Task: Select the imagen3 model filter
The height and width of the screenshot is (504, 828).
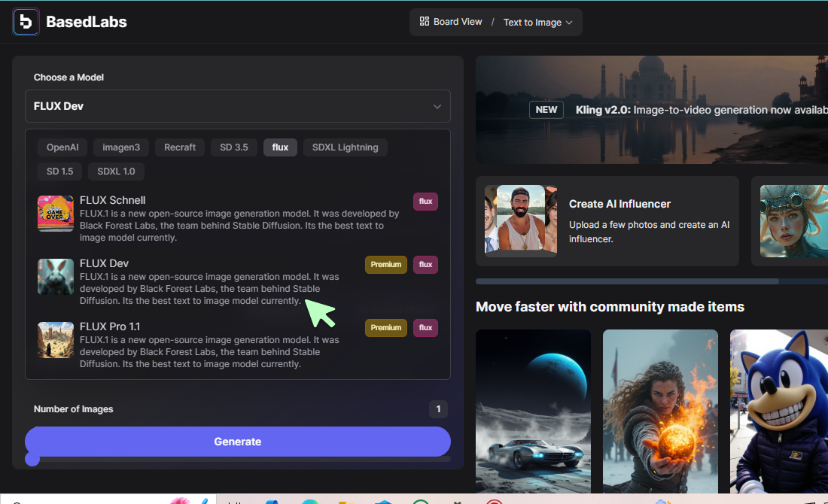Action: pos(121,147)
